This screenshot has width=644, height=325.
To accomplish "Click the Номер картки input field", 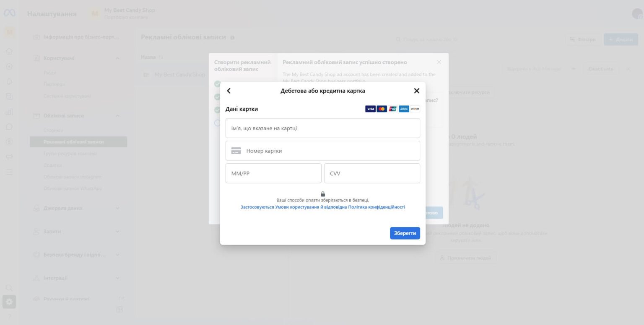I will tap(322, 150).
